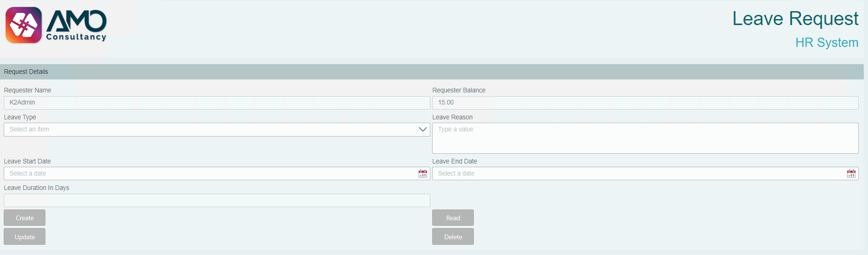Focus the Leave Start Date input
Image resolution: width=868 pixels, height=255 pixels.
tap(211, 174)
